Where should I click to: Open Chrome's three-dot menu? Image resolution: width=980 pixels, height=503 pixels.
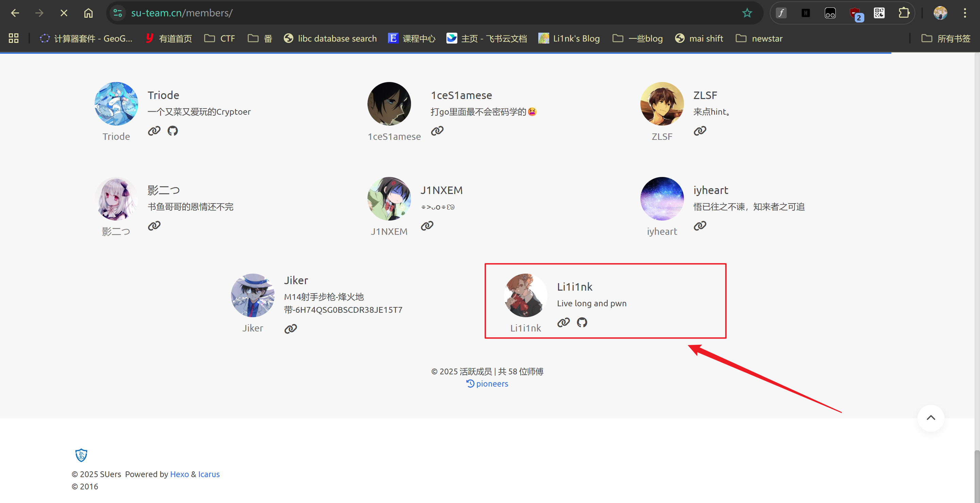964,13
